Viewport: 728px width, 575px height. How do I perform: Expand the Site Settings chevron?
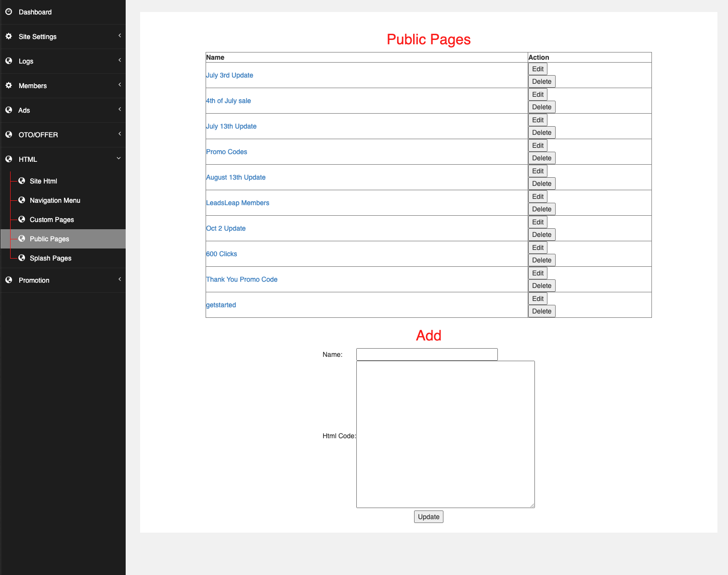[119, 36]
